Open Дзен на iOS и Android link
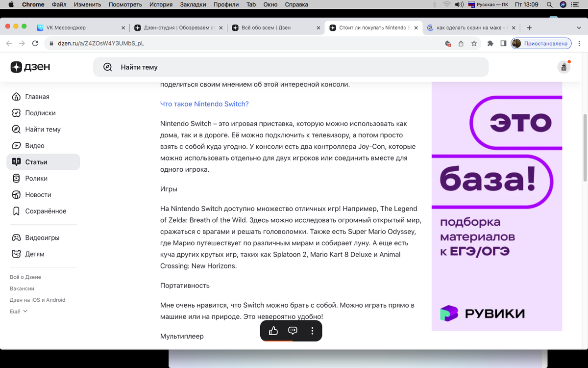The width and height of the screenshot is (588, 368). pyautogui.click(x=37, y=300)
